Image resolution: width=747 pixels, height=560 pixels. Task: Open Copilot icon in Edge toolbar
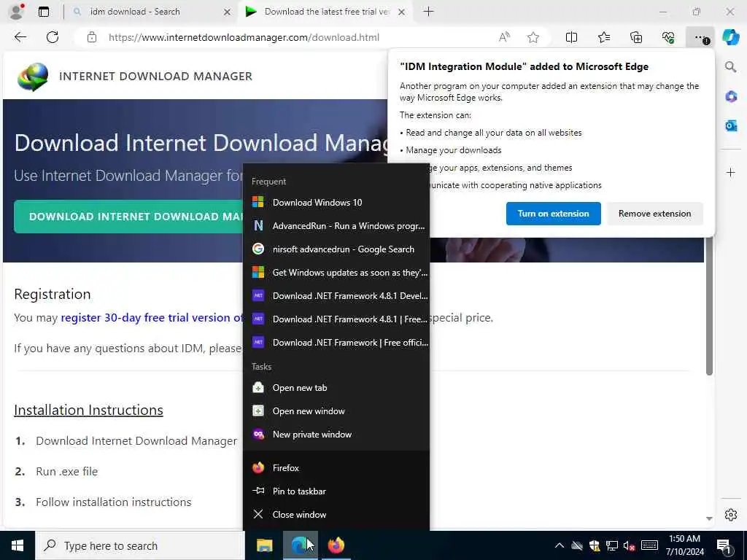(731, 37)
